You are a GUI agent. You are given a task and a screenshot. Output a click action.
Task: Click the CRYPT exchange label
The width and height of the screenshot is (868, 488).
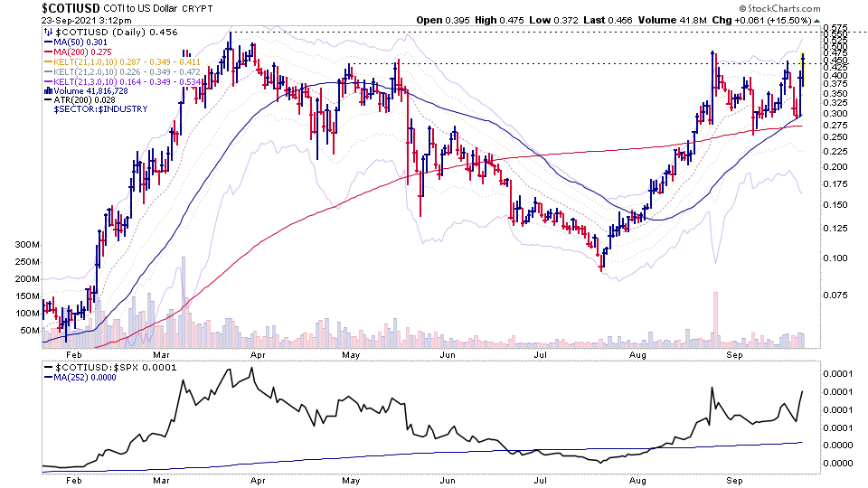pos(197,8)
